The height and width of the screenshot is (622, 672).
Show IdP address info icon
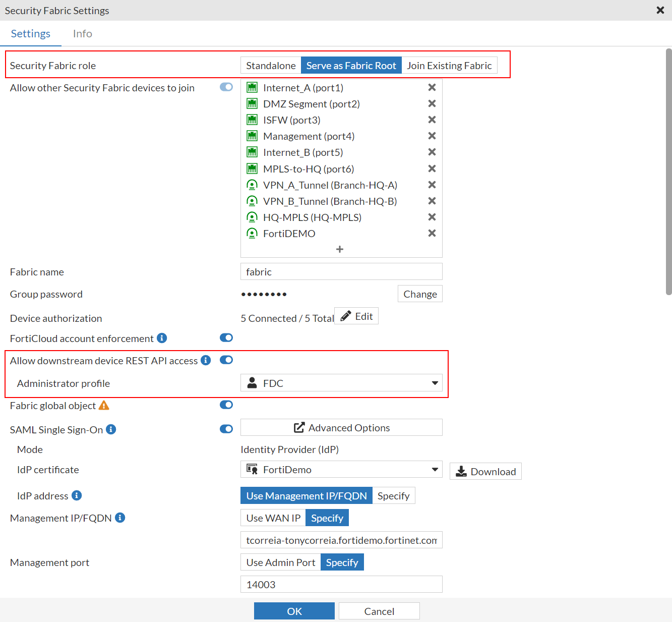(x=77, y=495)
